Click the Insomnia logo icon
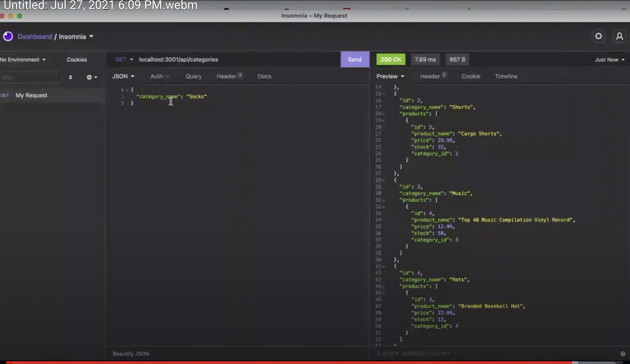630x364 pixels. 8,36
